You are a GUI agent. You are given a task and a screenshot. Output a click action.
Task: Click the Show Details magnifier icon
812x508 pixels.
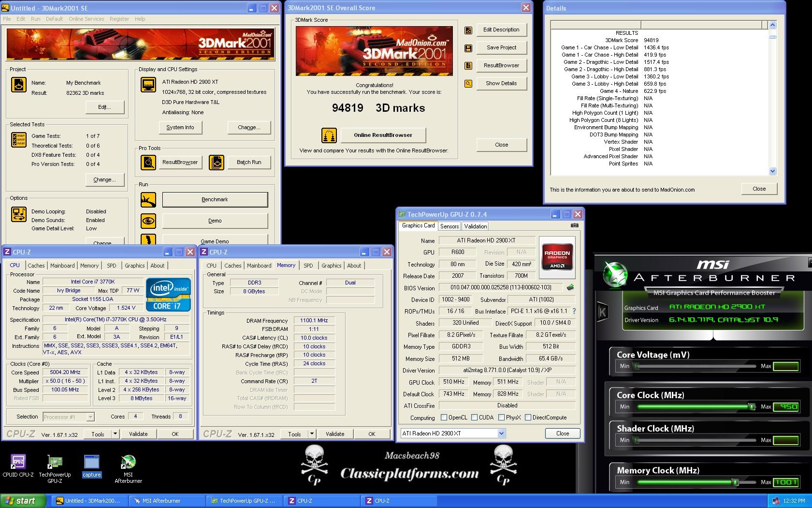click(x=468, y=84)
